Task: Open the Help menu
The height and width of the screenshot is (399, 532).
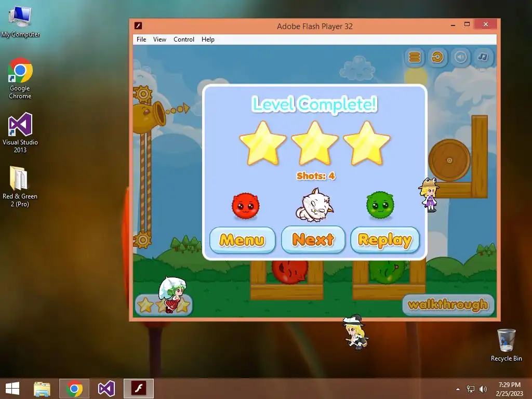Action: click(x=208, y=39)
